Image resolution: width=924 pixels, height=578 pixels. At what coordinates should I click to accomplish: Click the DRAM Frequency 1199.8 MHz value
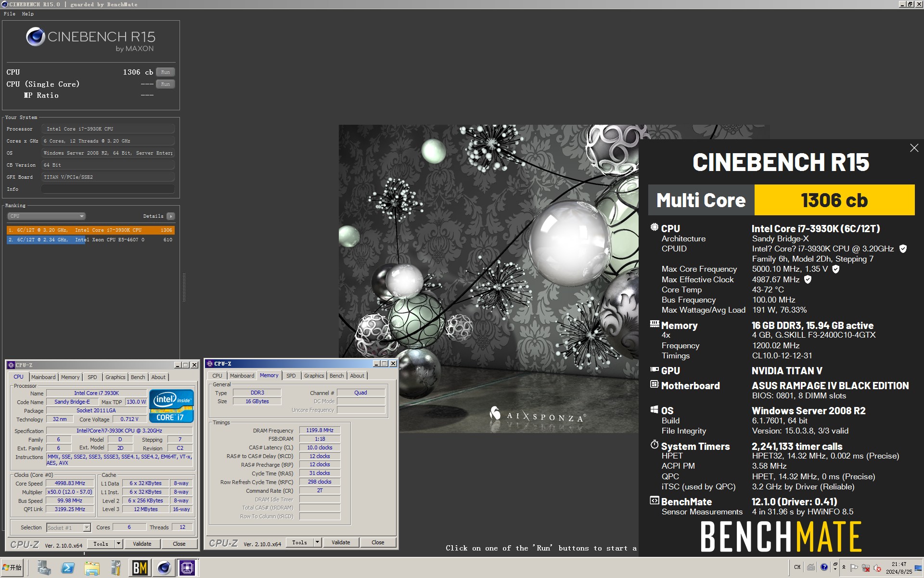pyautogui.click(x=320, y=430)
